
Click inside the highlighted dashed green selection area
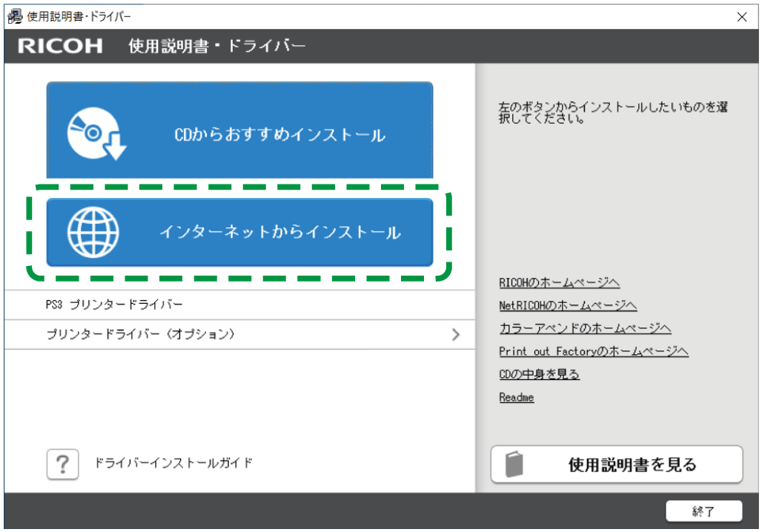tap(239, 233)
